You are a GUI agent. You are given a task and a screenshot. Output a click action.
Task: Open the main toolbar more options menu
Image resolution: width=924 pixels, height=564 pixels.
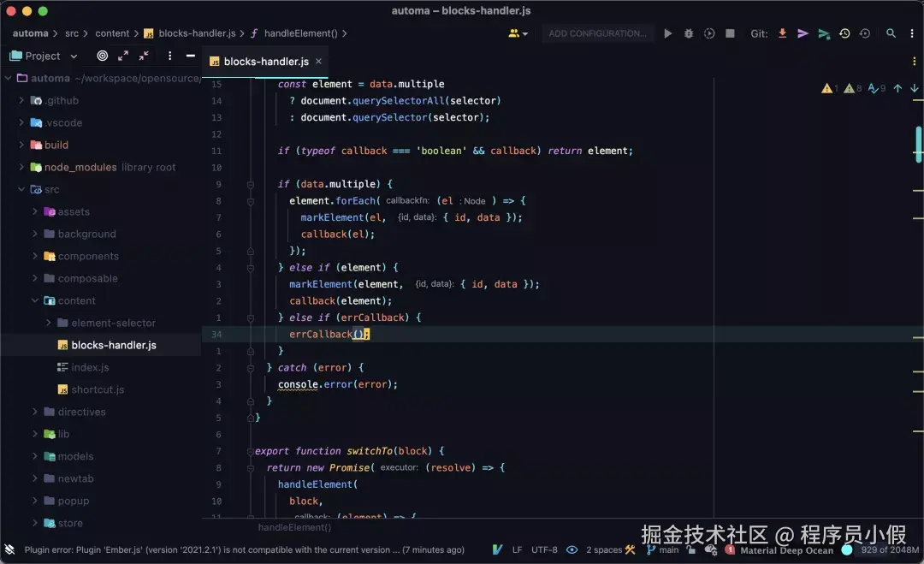pyautogui.click(x=912, y=33)
